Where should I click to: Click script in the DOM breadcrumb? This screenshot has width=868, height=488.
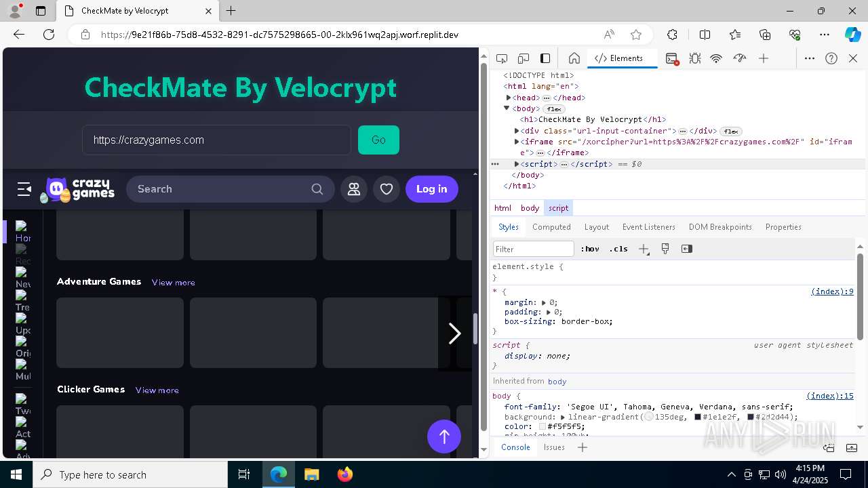pos(559,208)
